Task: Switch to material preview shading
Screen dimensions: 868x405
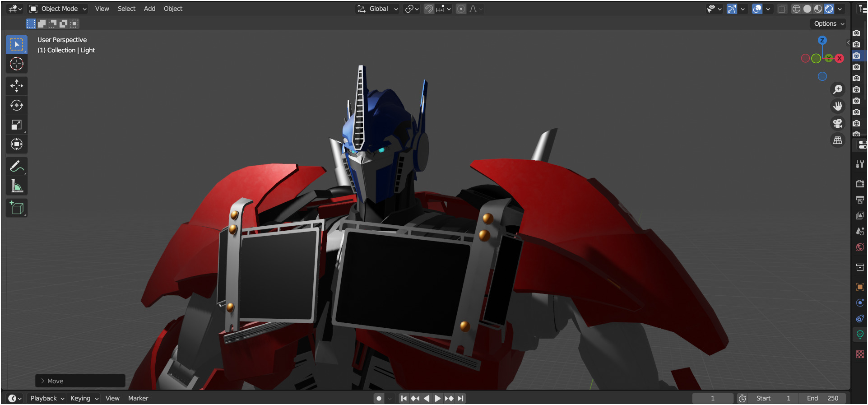Action: pos(818,9)
